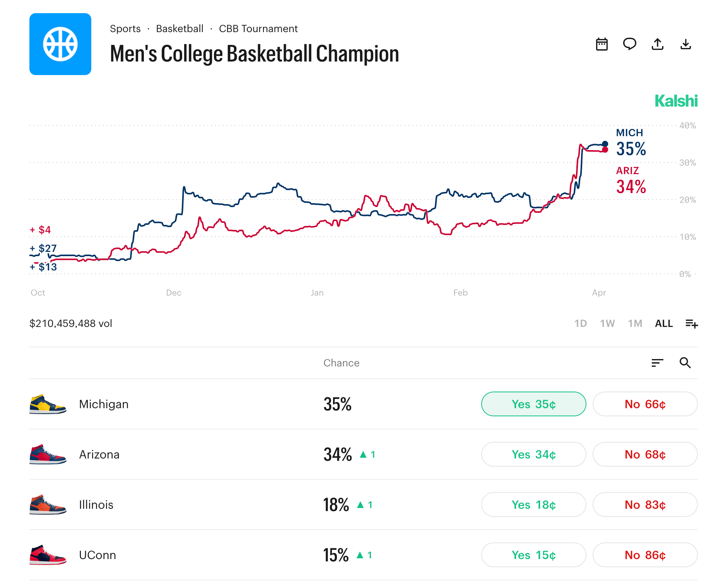
Task: Switch chart range to 1D
Action: [x=580, y=323]
